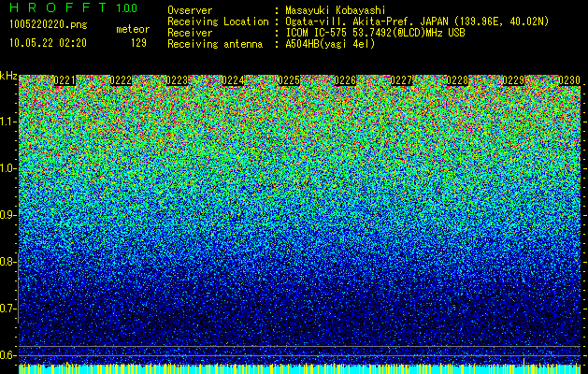Viewport: 588px width, 374px height.
Task: Click the 0226 time marker
Action: pos(345,80)
